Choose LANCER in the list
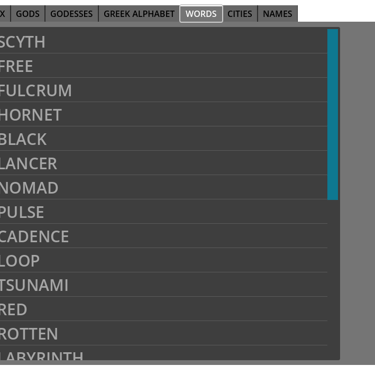Viewport: 375px width, 375px height. pos(163,163)
